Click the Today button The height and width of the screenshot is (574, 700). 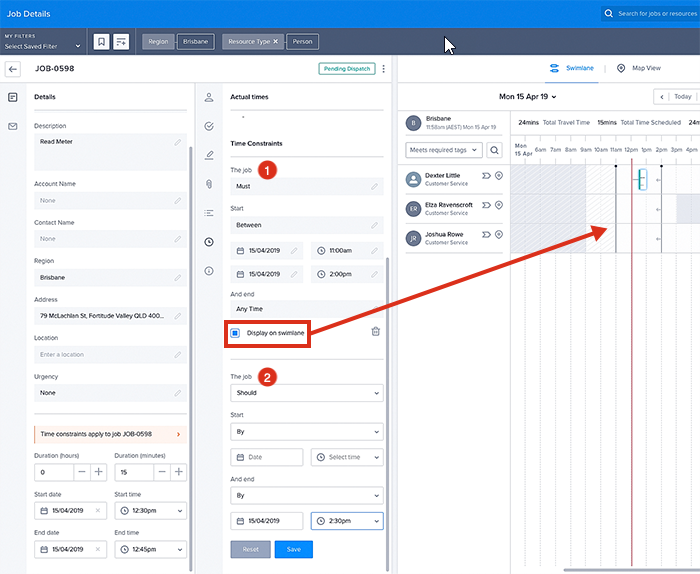[x=683, y=96]
